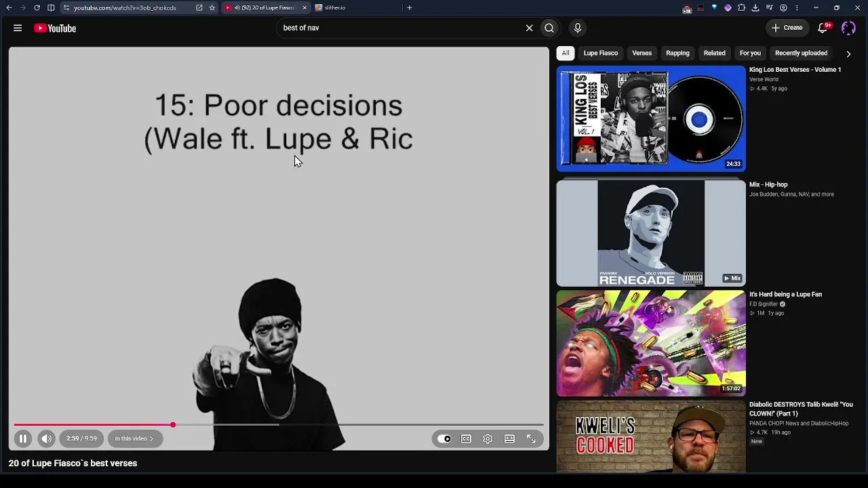This screenshot has width=868, height=488.
Task: Open the browser three-dot menu
Action: tap(797, 7)
